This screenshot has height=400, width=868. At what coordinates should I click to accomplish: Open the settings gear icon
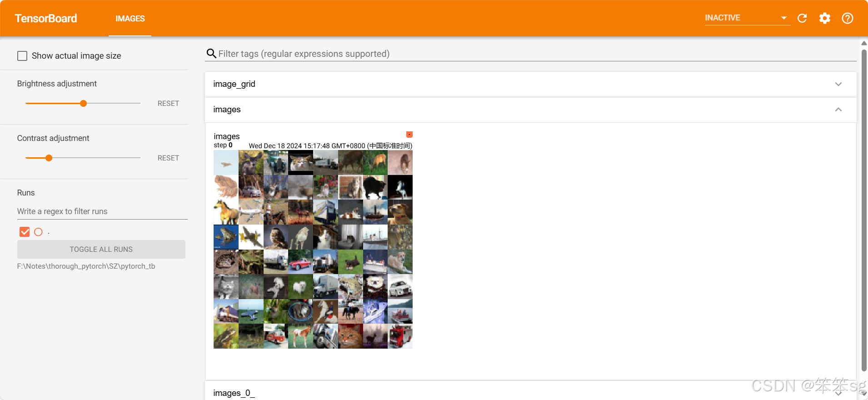(x=825, y=18)
